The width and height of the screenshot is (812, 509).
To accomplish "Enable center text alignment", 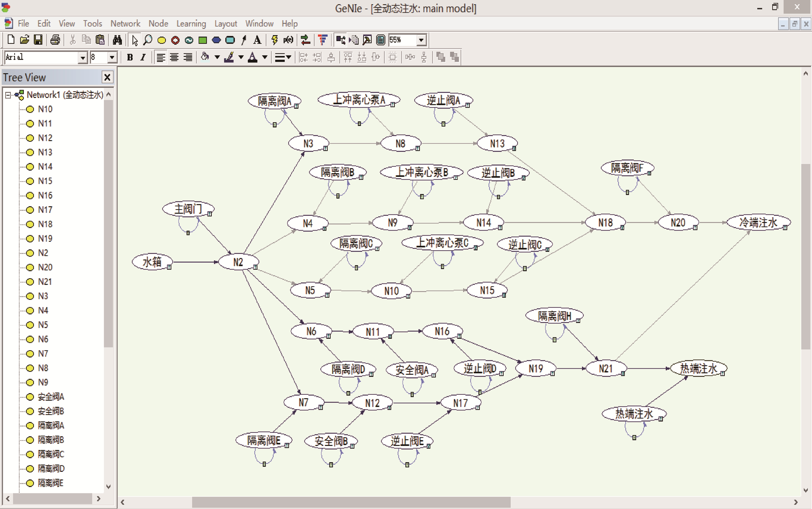I will click(174, 58).
